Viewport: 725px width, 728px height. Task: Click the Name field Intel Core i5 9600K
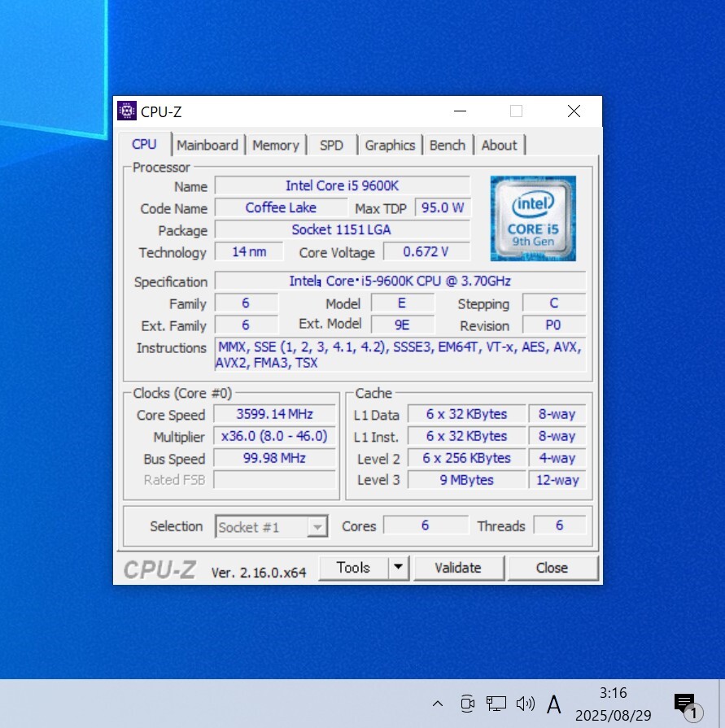click(343, 185)
